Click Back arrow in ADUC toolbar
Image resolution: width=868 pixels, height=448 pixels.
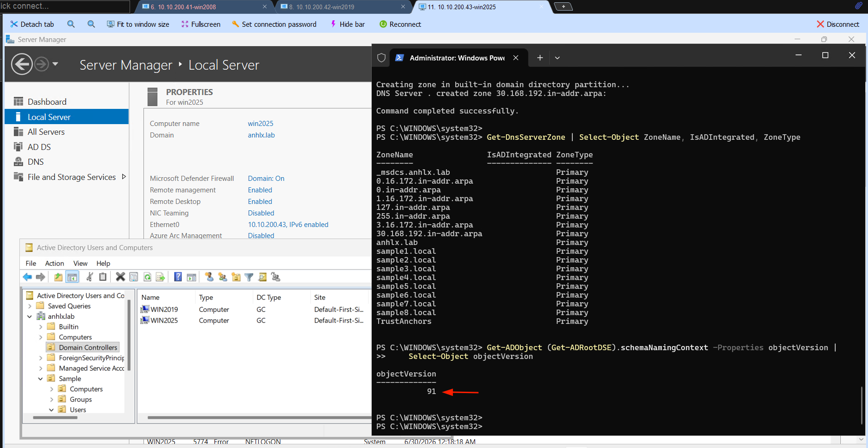27,277
